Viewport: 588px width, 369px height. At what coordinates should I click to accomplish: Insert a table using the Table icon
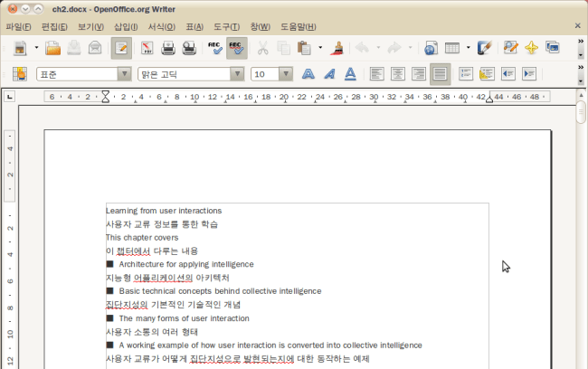coord(451,48)
